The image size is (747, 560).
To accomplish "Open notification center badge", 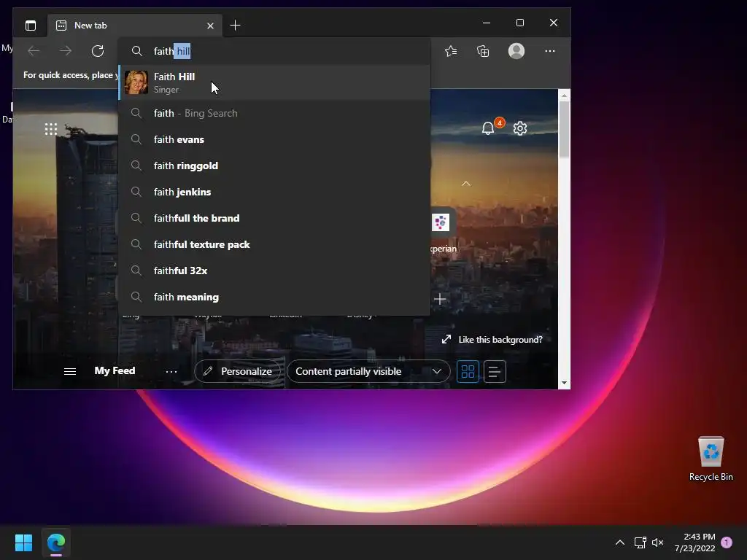I will click(727, 542).
